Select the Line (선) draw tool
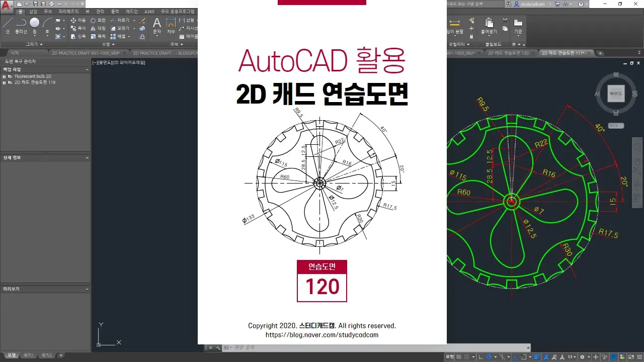Image resolution: width=644 pixels, height=362 pixels. (x=8, y=26)
